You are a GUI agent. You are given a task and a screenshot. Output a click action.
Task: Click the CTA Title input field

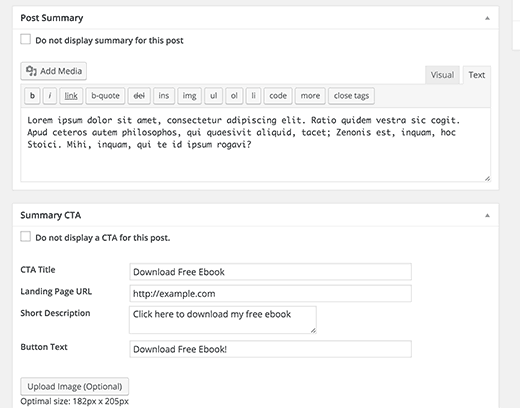click(270, 272)
